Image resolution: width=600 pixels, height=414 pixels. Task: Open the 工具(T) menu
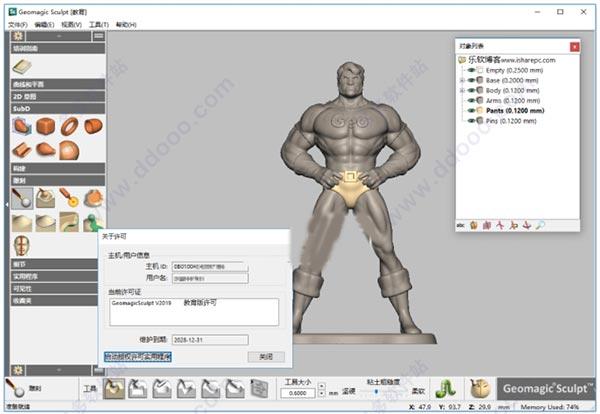coord(98,24)
